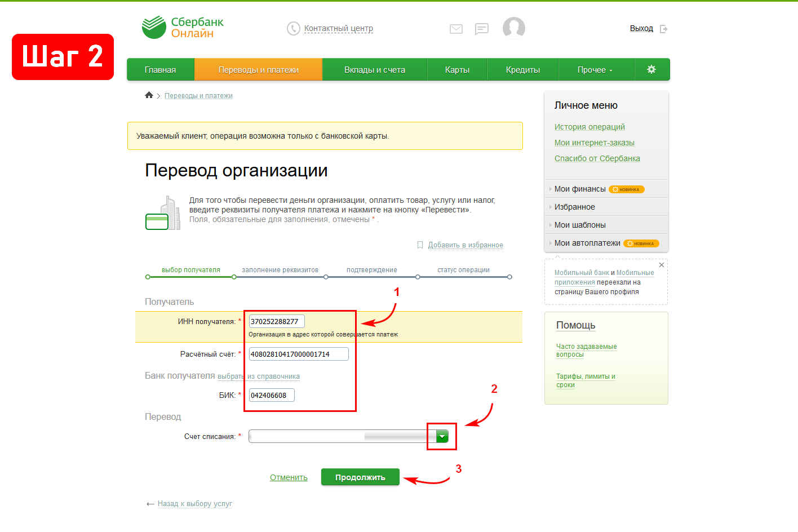Viewport: 798px width, 532px height.
Task: Click the Sberbank Online logo
Action: (183, 28)
